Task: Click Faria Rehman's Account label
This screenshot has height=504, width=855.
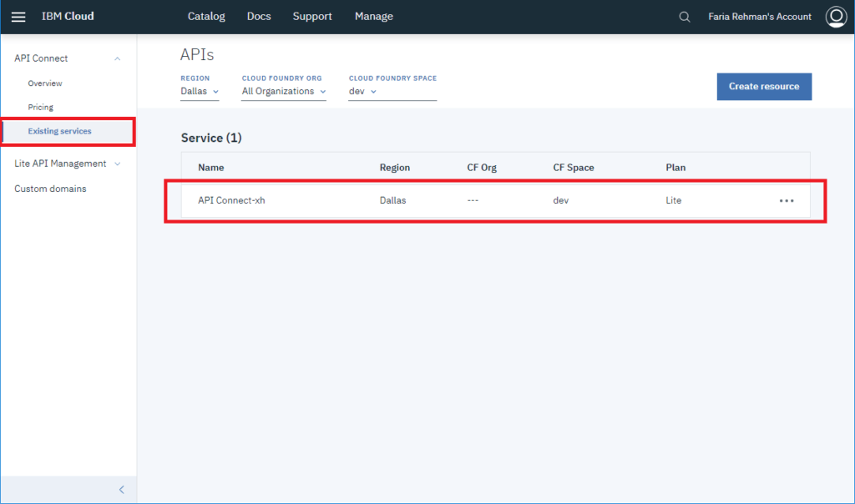Action: (759, 16)
